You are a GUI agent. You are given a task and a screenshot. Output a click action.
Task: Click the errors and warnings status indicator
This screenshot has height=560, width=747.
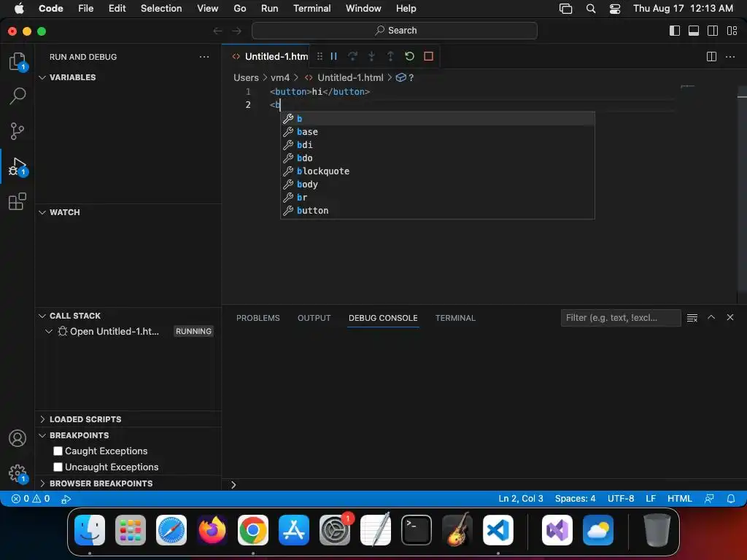(x=31, y=499)
